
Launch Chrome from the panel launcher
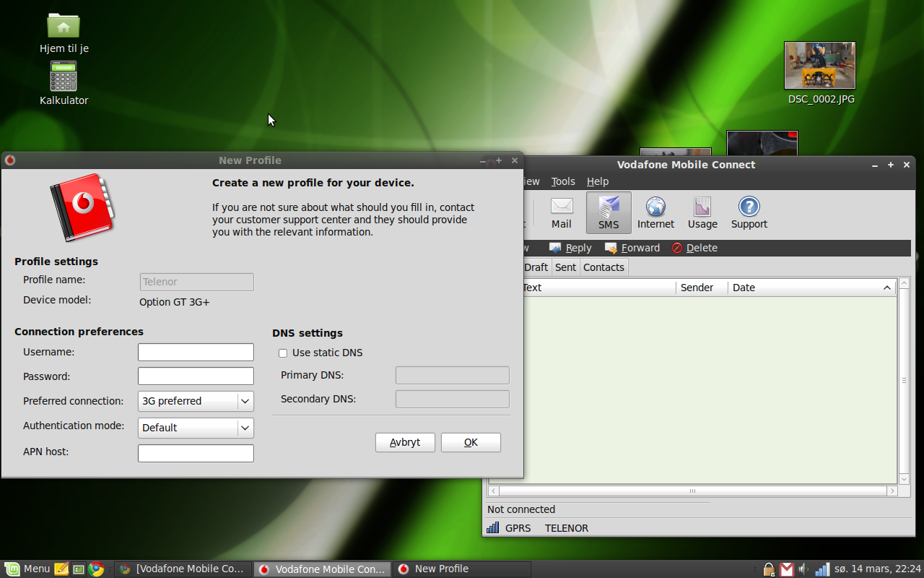[96, 569]
